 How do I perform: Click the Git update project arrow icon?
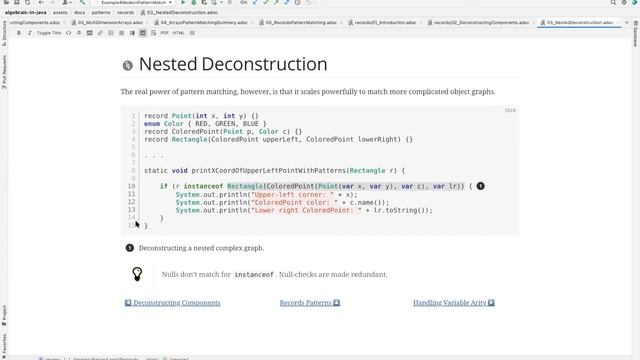(x=255, y=2)
